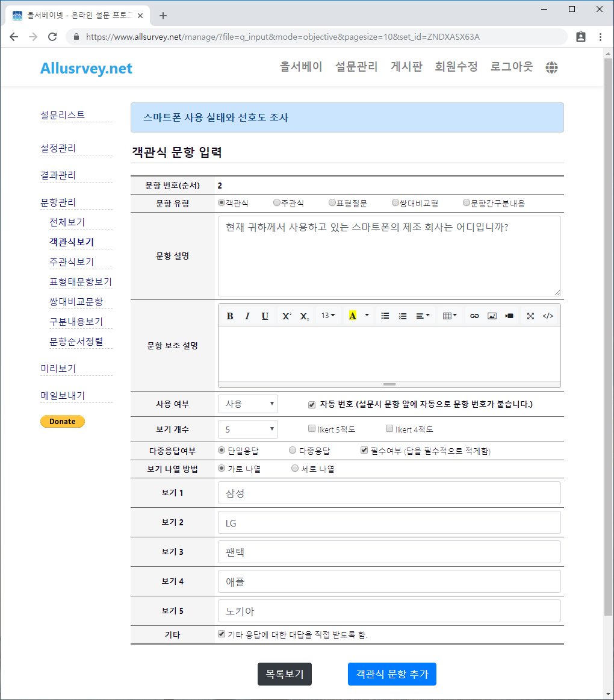
Task: Go to 게시판 in the top menu
Action: (406, 67)
